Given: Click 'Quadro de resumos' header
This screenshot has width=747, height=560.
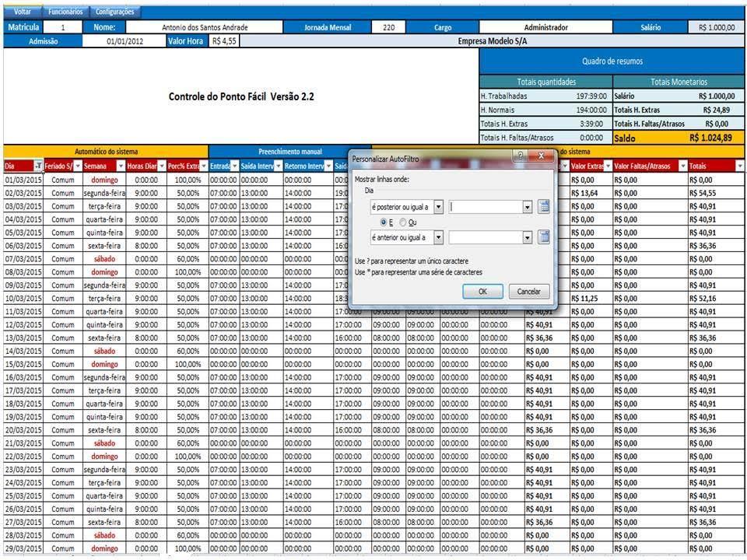Looking at the screenshot, I should [612, 61].
